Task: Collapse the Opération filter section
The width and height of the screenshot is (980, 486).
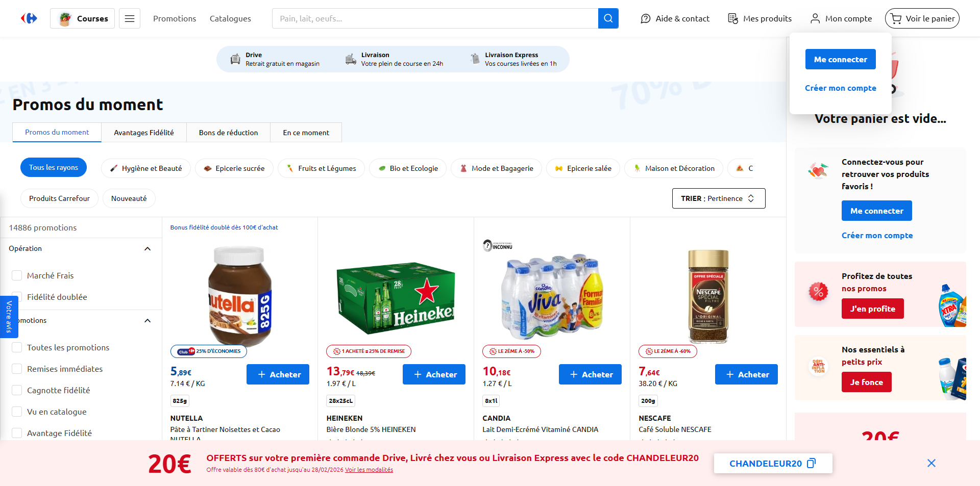Action: [x=148, y=249]
